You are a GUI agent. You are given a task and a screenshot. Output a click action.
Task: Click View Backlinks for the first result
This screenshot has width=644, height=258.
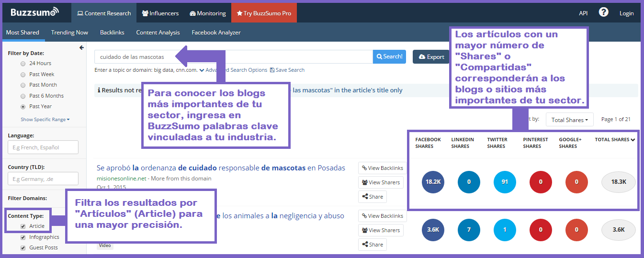coord(383,168)
